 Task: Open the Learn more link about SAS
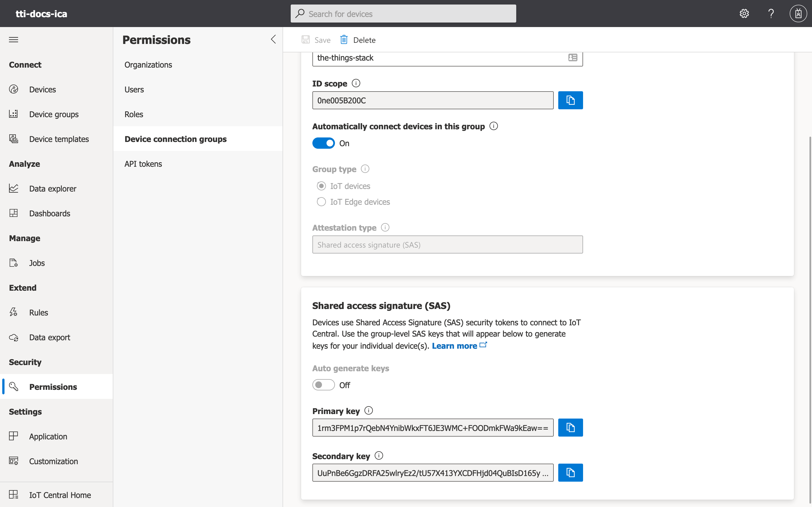pyautogui.click(x=454, y=346)
